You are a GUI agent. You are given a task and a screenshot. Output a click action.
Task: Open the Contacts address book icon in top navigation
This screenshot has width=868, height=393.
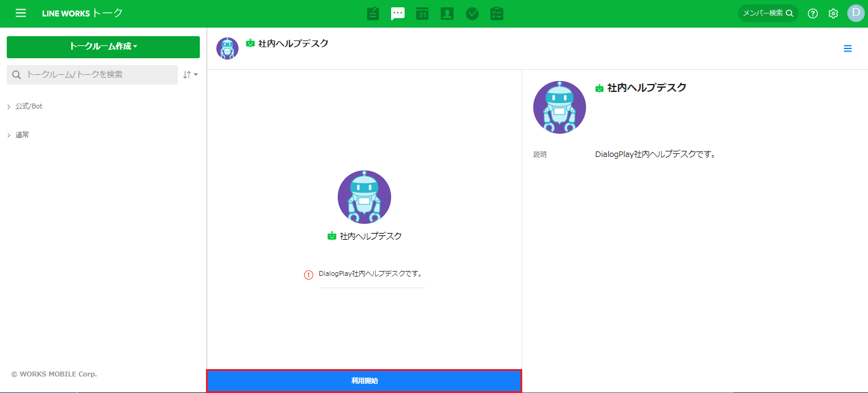[x=447, y=13]
